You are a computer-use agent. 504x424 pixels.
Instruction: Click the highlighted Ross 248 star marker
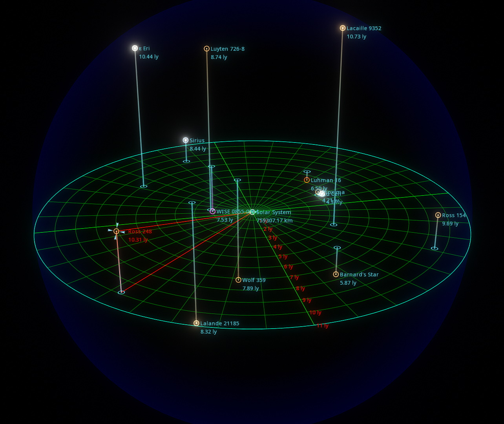116,231
